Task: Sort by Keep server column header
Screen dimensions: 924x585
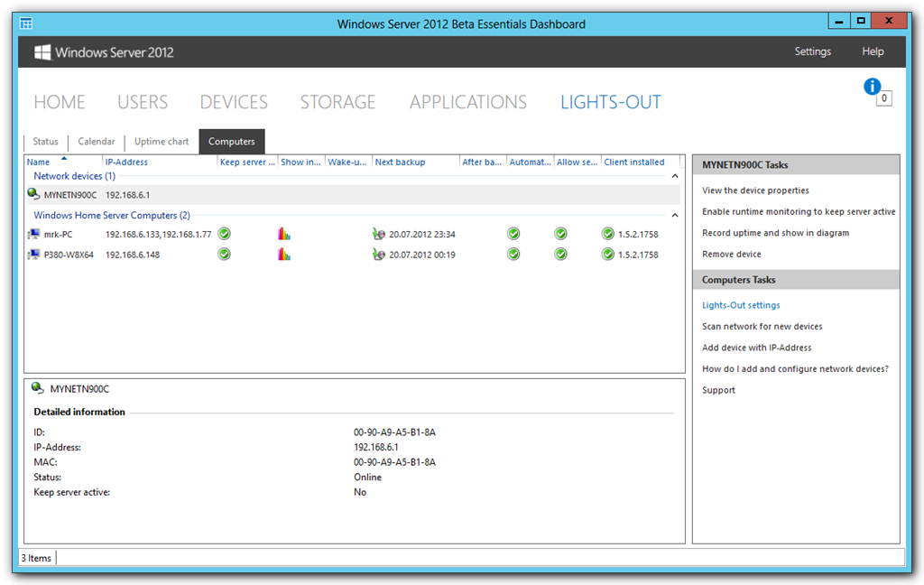Action: (x=247, y=162)
